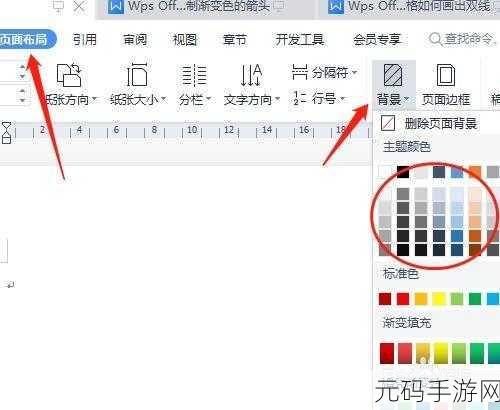Pick the gold gradient fill swatch
The height and width of the screenshot is (410, 500).
point(423,354)
